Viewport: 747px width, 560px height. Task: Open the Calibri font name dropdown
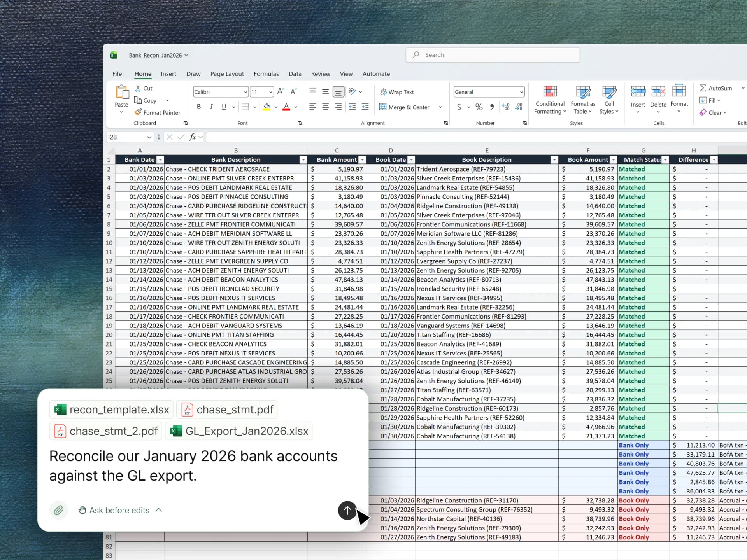click(245, 92)
